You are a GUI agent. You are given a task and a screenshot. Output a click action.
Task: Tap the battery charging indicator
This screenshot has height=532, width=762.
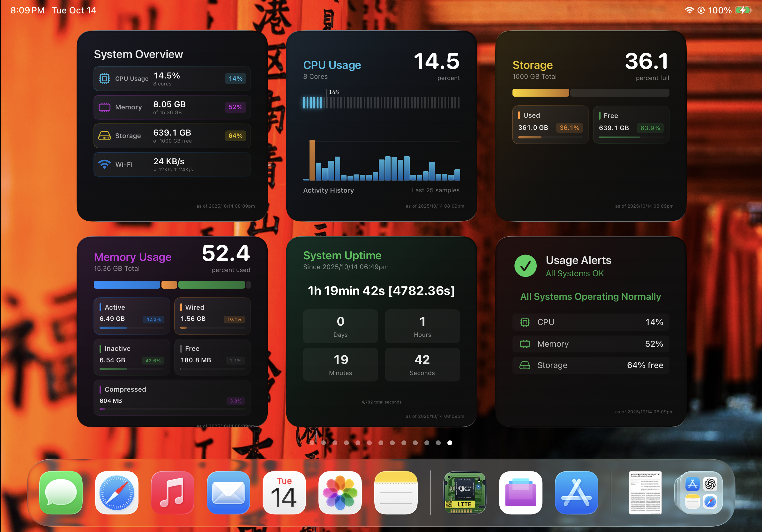[743, 10]
